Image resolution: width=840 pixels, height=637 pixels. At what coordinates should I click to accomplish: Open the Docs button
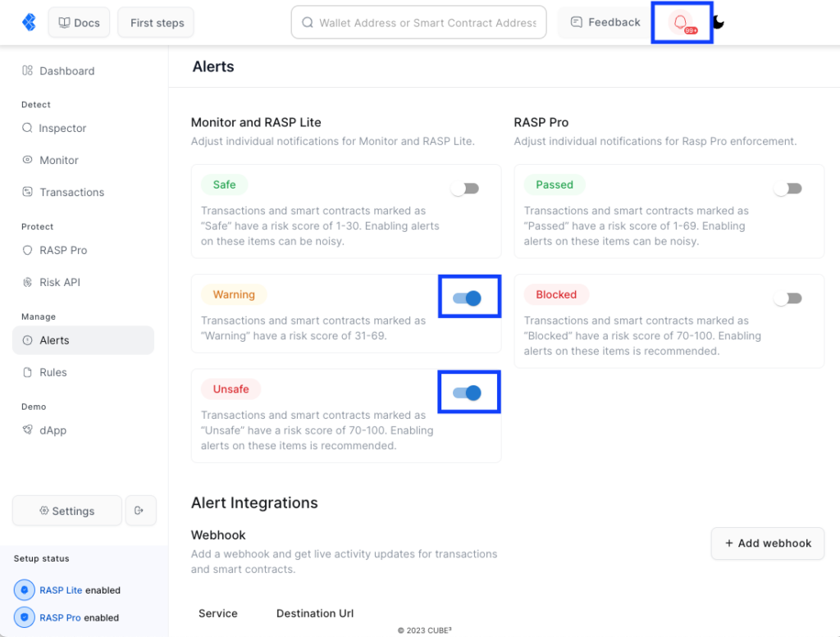pos(80,22)
